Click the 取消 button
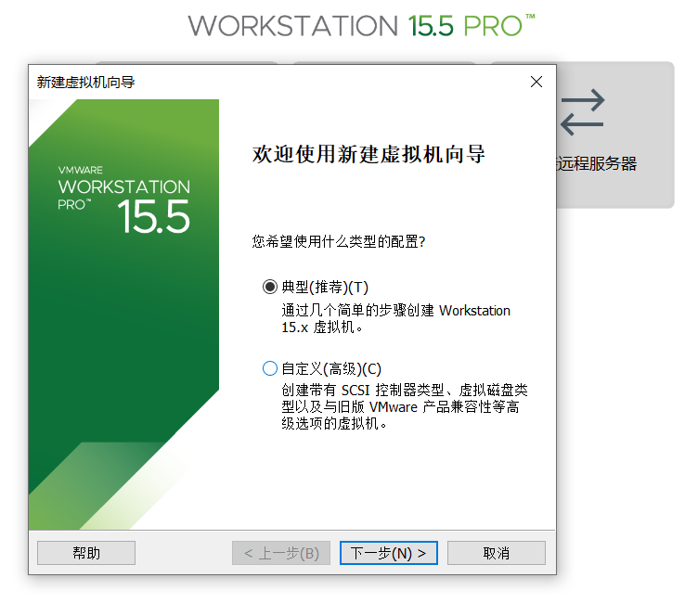The height and width of the screenshot is (616, 685). pos(497,553)
